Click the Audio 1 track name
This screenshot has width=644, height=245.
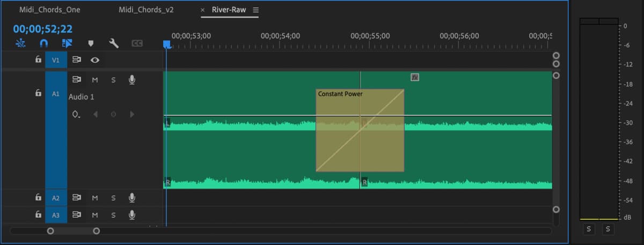(81, 97)
